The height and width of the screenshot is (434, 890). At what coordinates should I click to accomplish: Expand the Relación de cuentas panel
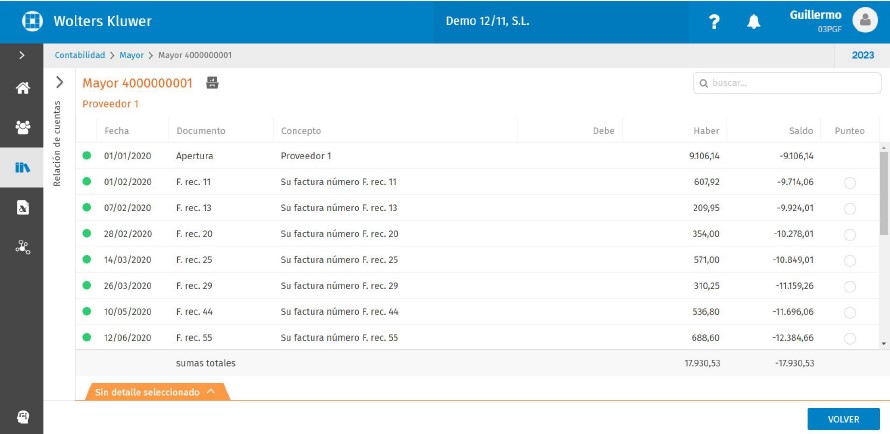pos(59,83)
